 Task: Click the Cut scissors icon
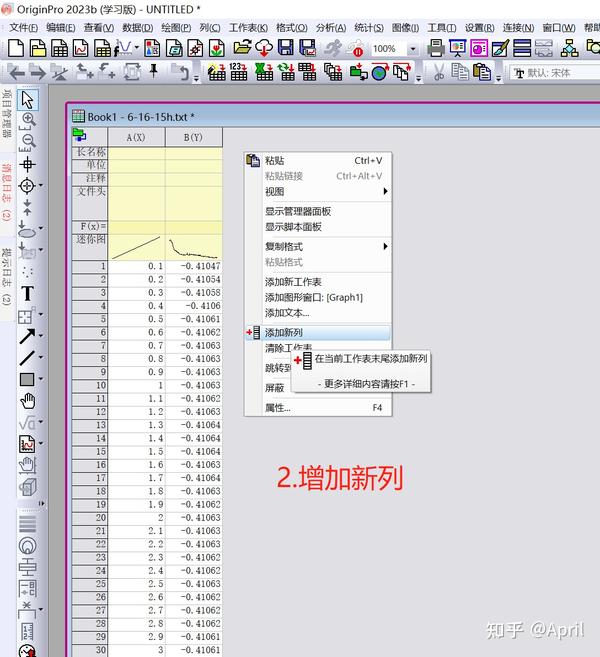[439, 72]
